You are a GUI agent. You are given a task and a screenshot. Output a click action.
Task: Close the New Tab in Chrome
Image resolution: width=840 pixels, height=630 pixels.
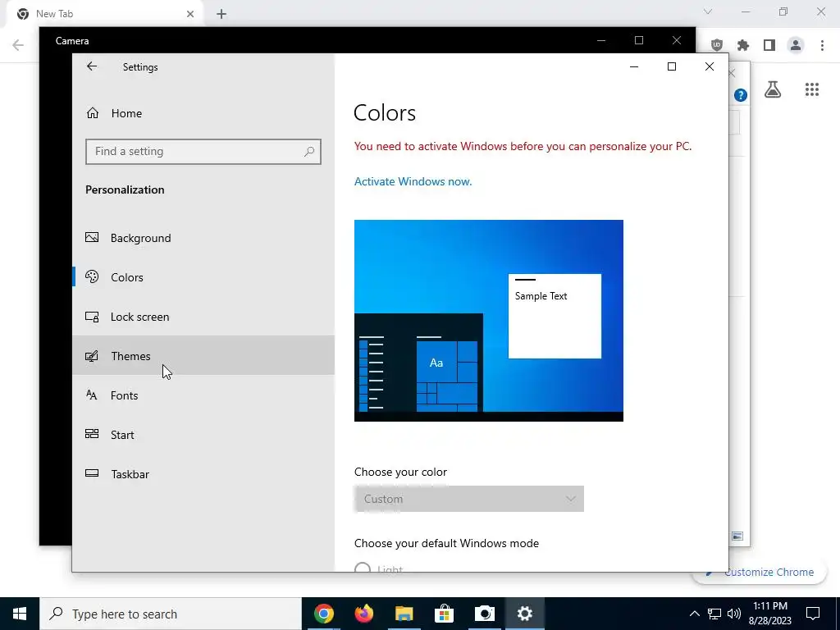tap(190, 14)
